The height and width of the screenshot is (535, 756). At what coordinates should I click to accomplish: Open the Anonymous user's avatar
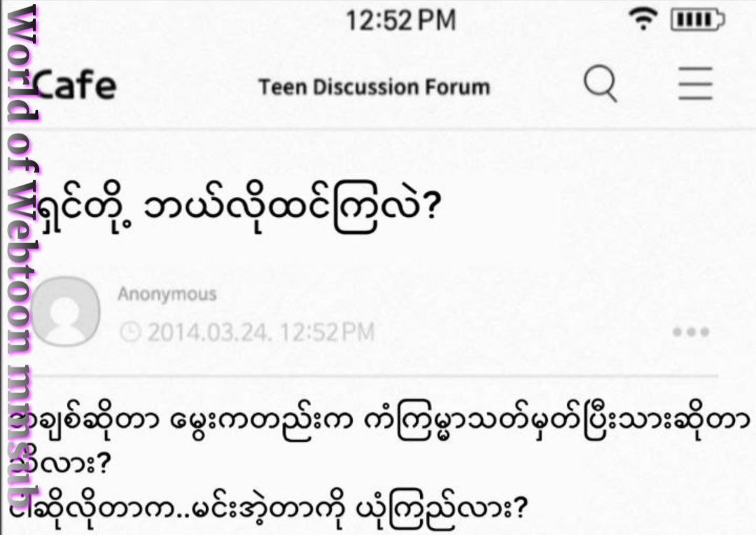coord(66,312)
